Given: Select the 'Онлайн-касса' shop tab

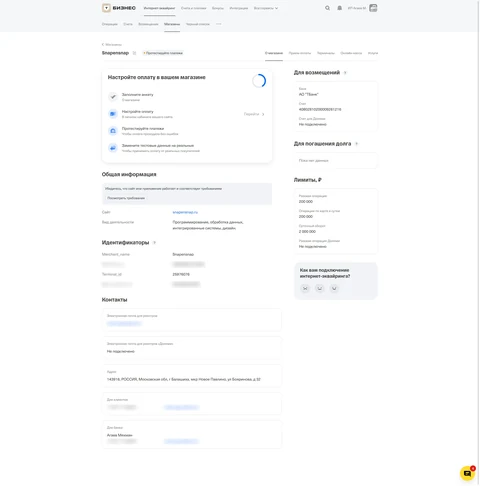Looking at the screenshot, I should click(x=351, y=53).
